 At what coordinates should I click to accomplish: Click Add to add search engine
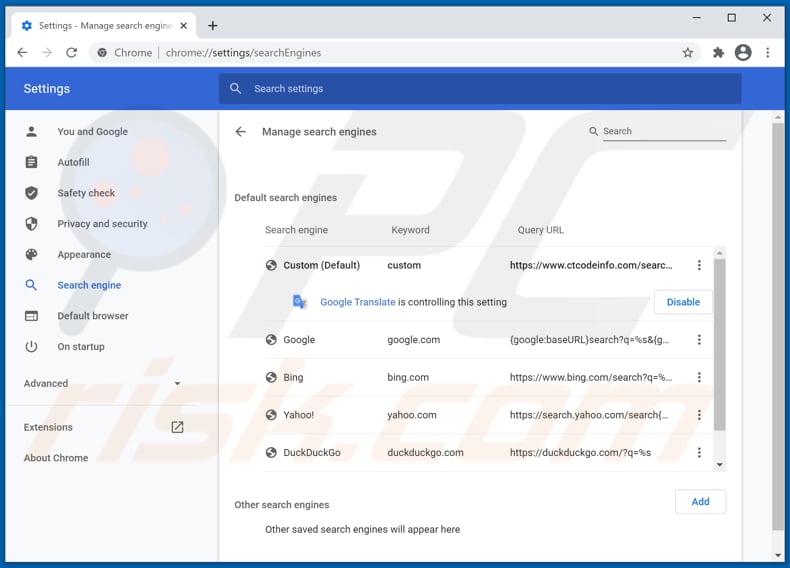tap(700, 501)
